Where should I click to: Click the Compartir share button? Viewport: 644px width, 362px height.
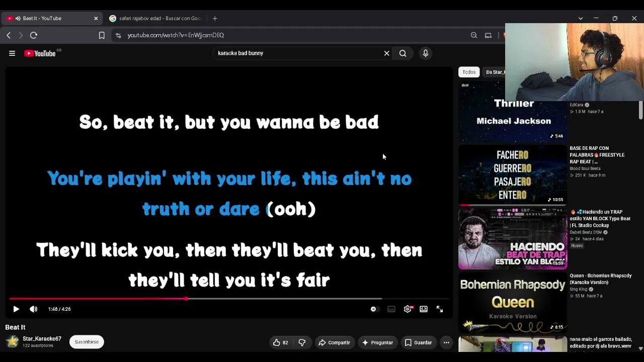click(335, 343)
